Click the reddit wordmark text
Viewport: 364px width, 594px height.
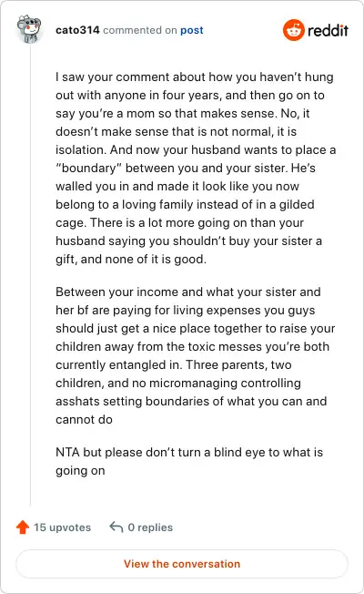tap(328, 30)
